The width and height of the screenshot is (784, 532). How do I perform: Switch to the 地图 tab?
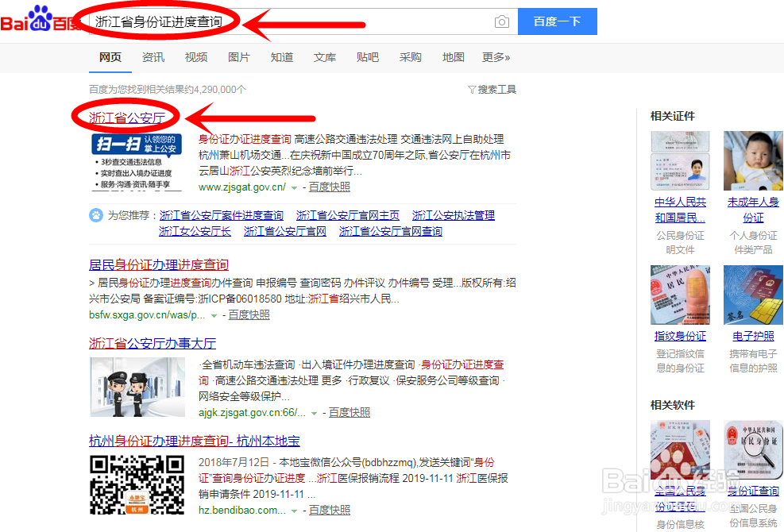(x=453, y=57)
